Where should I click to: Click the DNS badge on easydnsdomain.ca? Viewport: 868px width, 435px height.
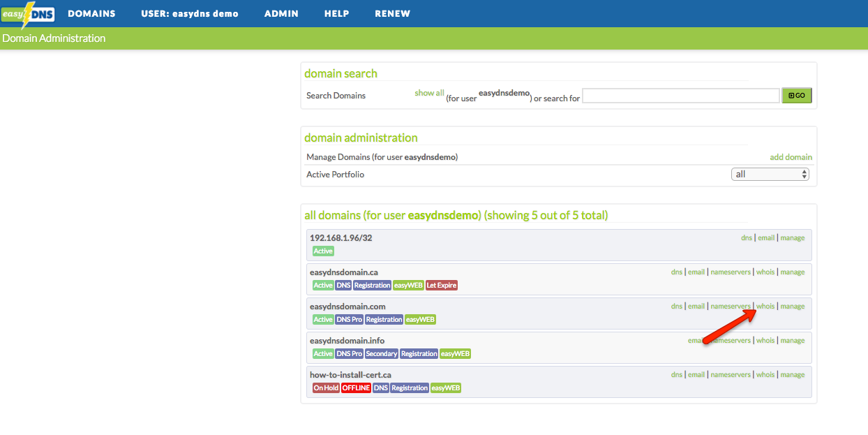click(x=343, y=286)
